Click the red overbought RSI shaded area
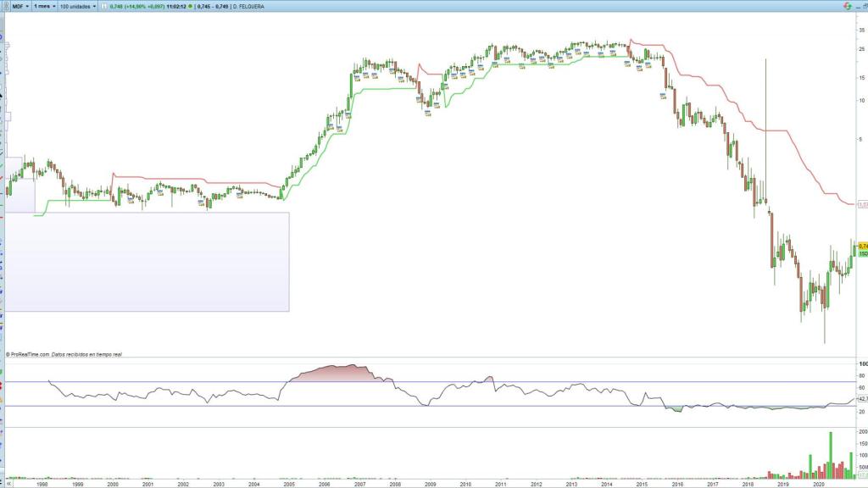The image size is (868, 488). pos(335,374)
